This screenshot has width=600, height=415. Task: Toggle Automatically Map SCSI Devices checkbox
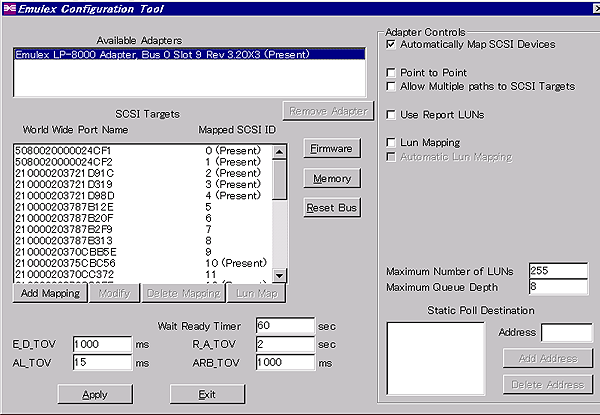point(391,44)
